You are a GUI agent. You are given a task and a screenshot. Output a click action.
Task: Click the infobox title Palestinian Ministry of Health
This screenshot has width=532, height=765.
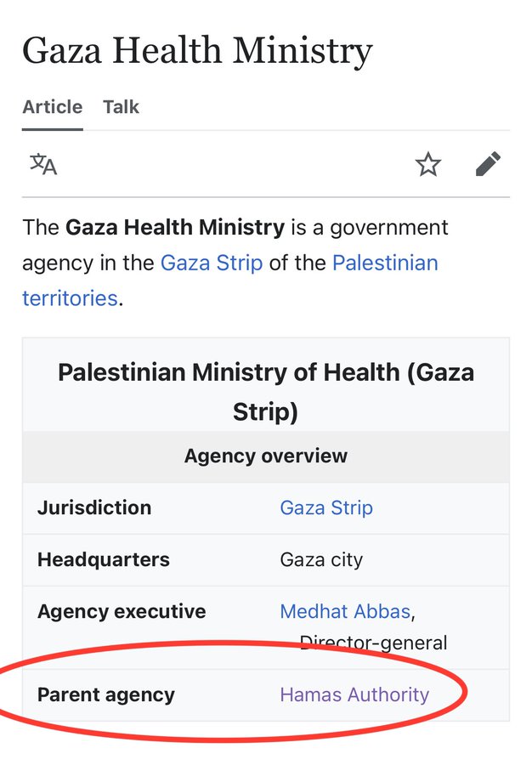[x=265, y=392]
